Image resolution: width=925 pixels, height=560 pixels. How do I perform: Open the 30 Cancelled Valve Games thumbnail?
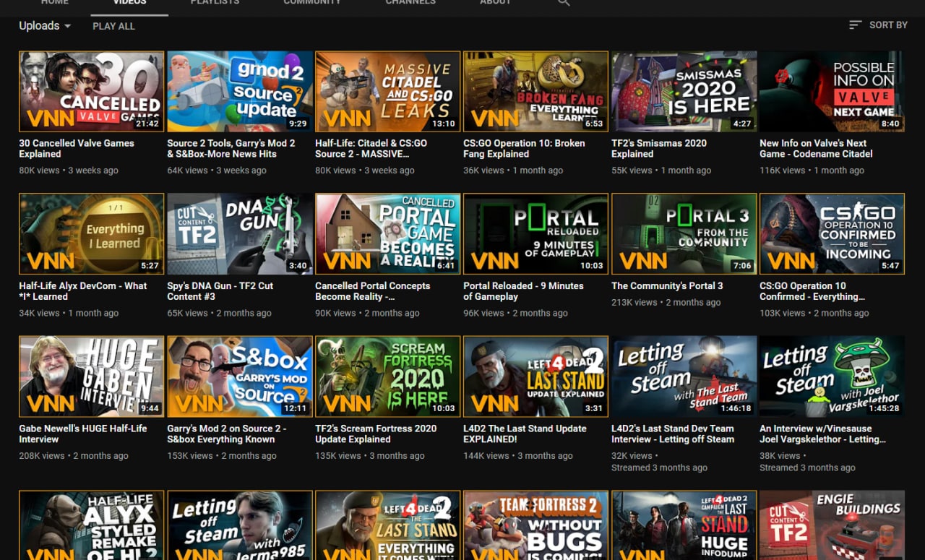(x=91, y=91)
